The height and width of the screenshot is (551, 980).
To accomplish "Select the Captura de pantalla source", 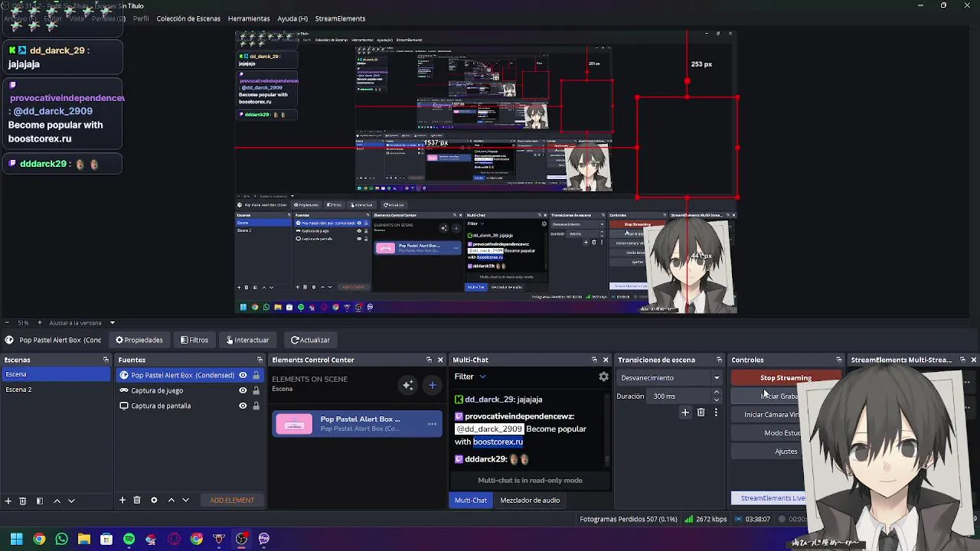I will pyautogui.click(x=161, y=406).
